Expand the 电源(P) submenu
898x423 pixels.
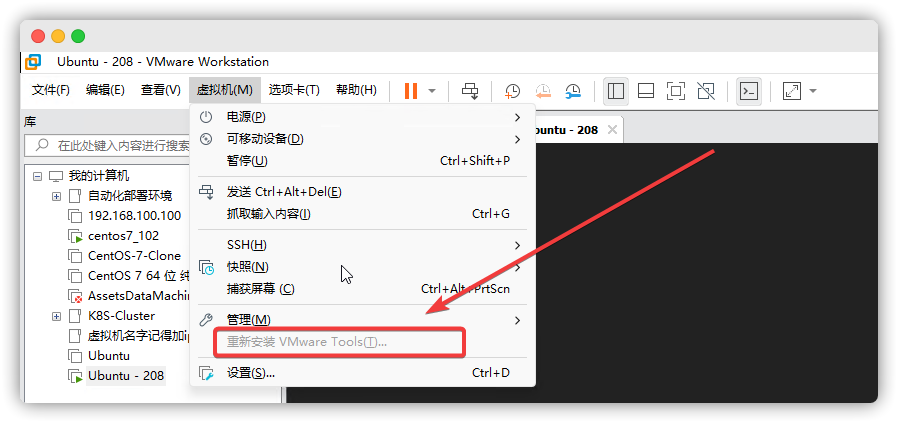tap(363, 117)
